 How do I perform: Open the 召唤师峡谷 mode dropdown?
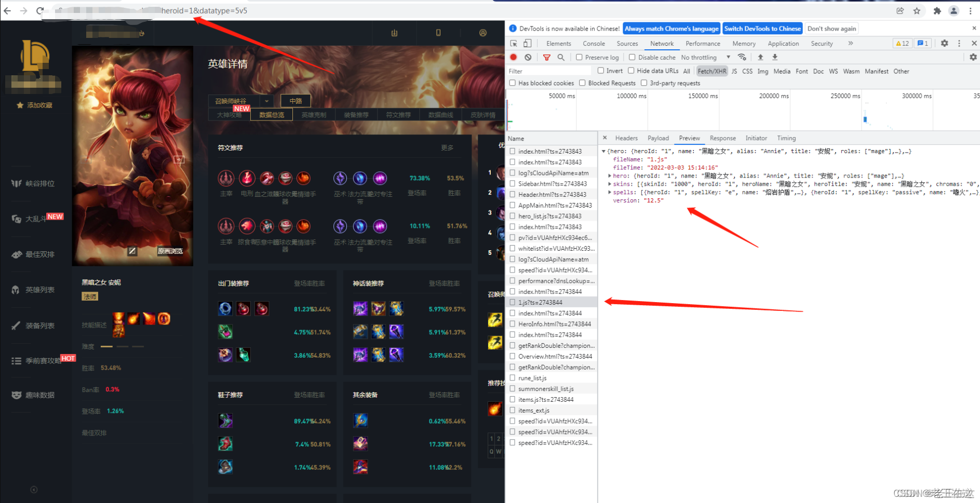pos(241,101)
